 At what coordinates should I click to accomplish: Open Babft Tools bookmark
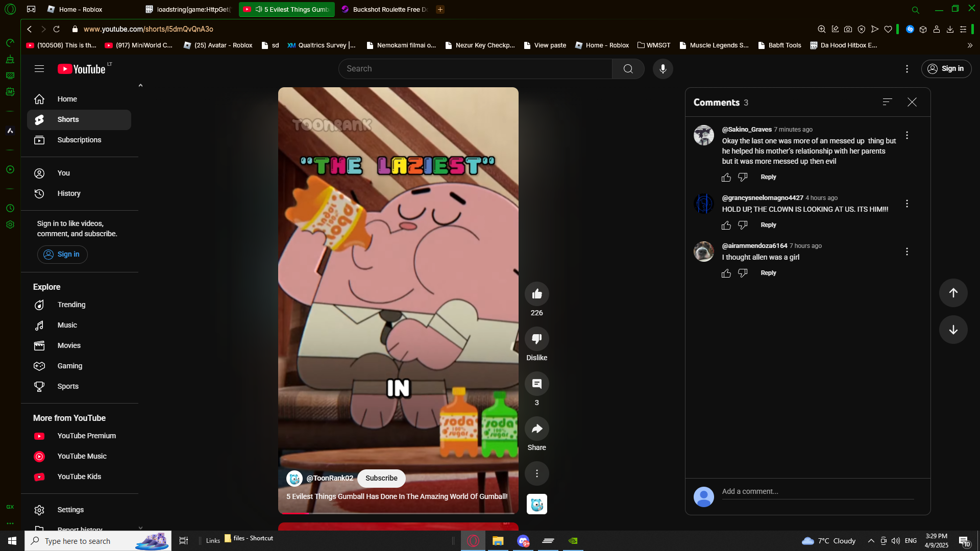(x=779, y=45)
